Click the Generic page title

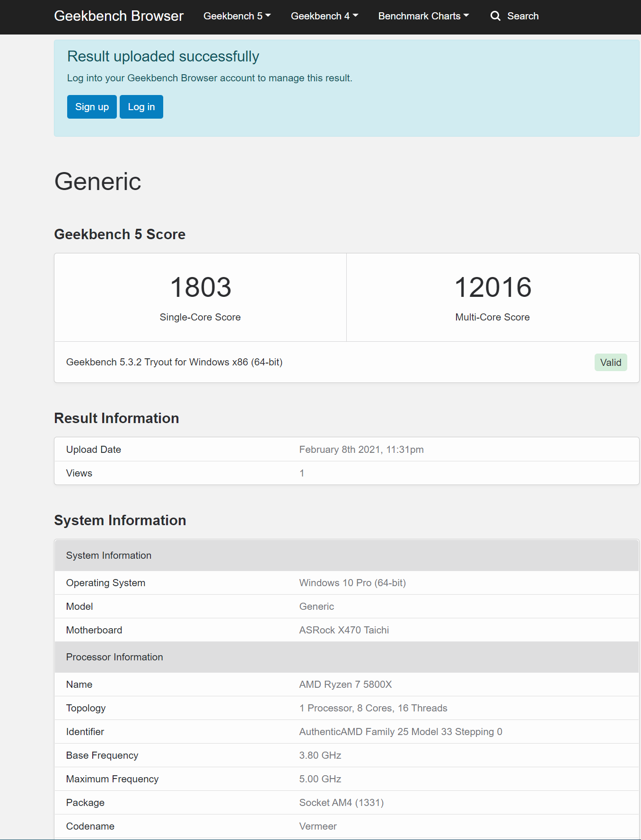point(98,182)
